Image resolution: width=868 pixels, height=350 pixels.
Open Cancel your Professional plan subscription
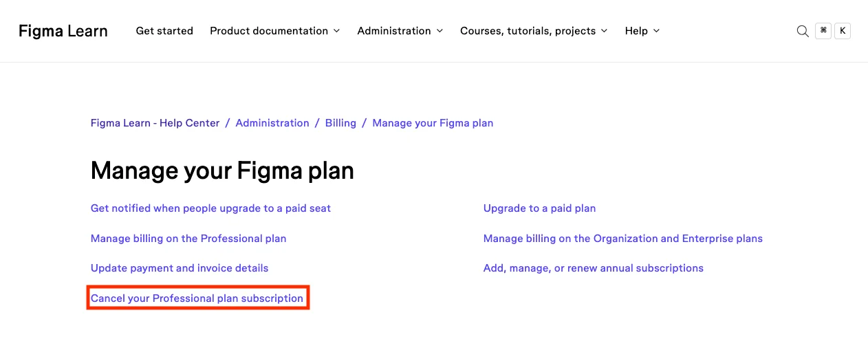pyautogui.click(x=197, y=298)
